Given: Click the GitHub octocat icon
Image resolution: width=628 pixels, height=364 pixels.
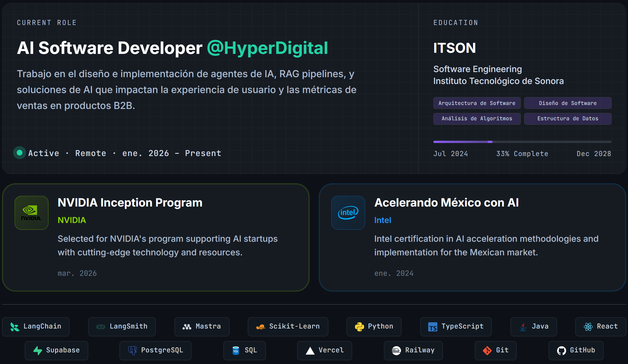Looking at the screenshot, I should [561, 351].
